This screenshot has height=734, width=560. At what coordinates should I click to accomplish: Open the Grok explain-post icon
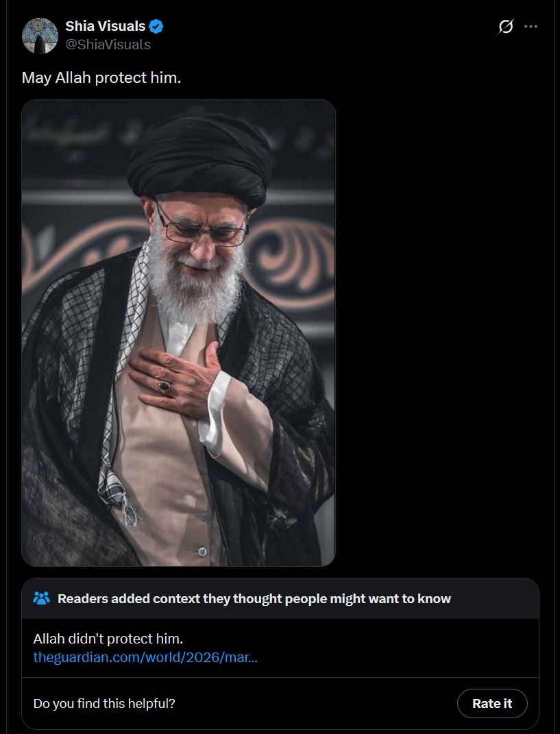coord(505,27)
